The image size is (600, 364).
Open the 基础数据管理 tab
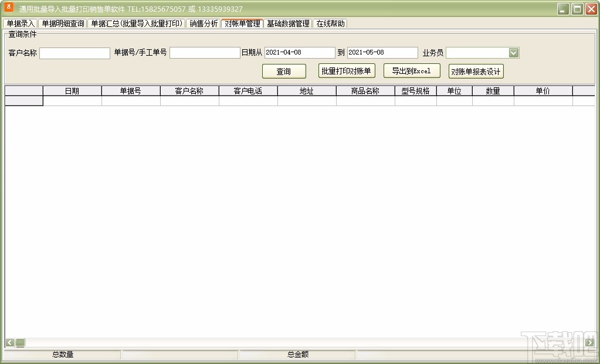click(287, 23)
